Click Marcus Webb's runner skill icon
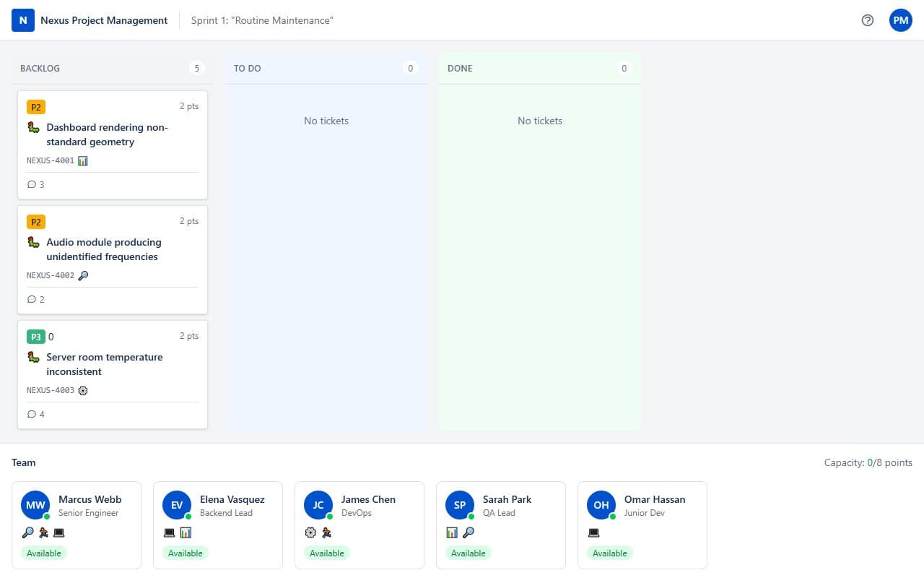Image resolution: width=924 pixels, height=578 pixels. 43,532
